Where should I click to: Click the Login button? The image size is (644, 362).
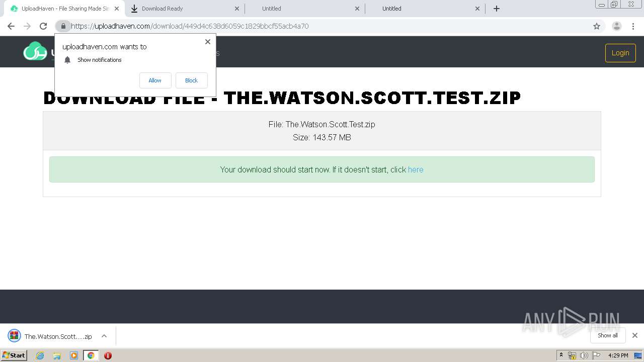point(620,53)
